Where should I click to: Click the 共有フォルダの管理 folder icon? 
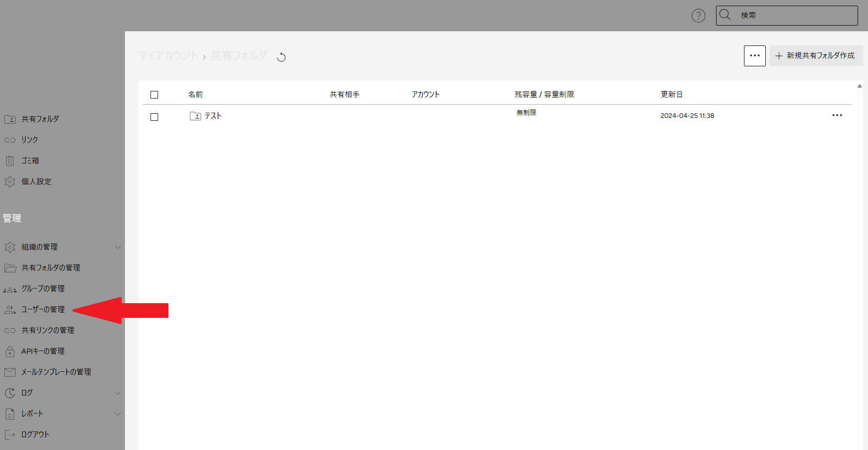tap(10, 268)
